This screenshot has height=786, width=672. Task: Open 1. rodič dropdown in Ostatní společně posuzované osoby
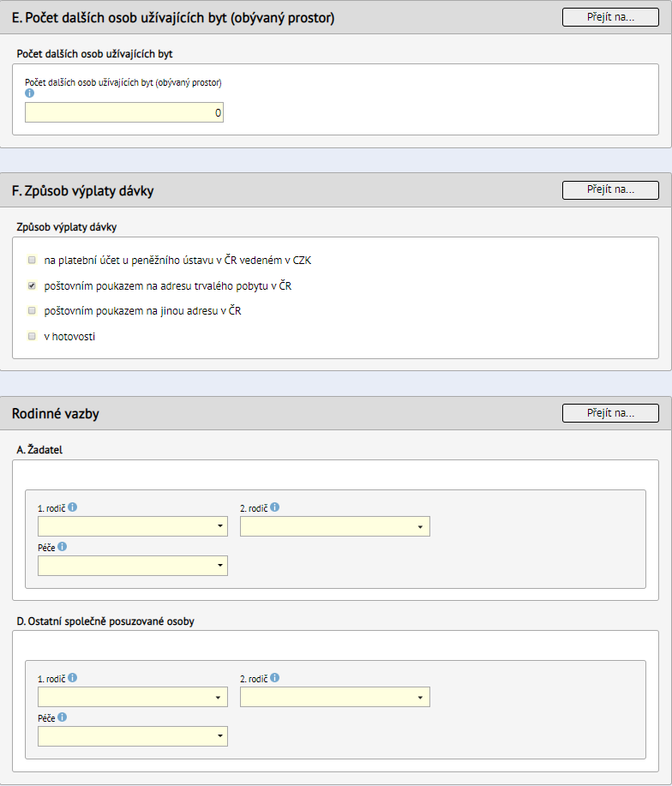(133, 697)
